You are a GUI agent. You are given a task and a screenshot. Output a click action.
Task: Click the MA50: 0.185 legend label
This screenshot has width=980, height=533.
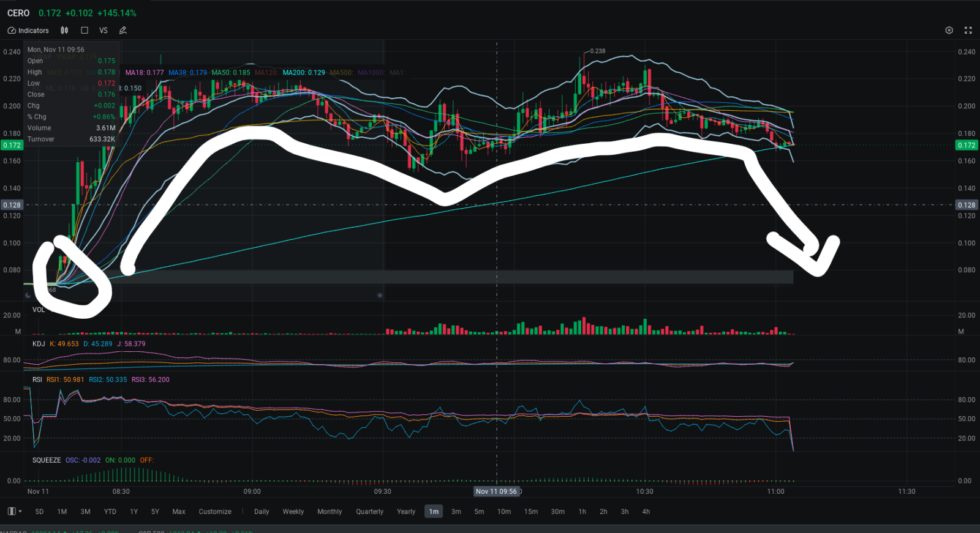(x=231, y=73)
